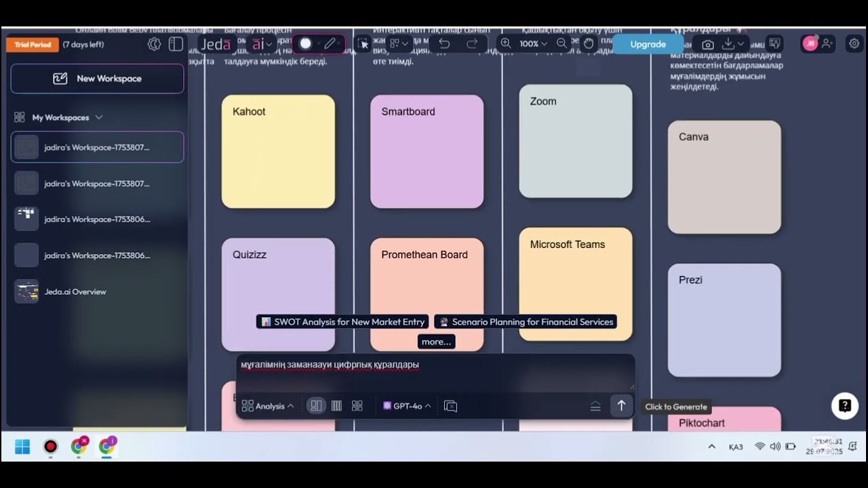Open the settings gear

point(854,44)
